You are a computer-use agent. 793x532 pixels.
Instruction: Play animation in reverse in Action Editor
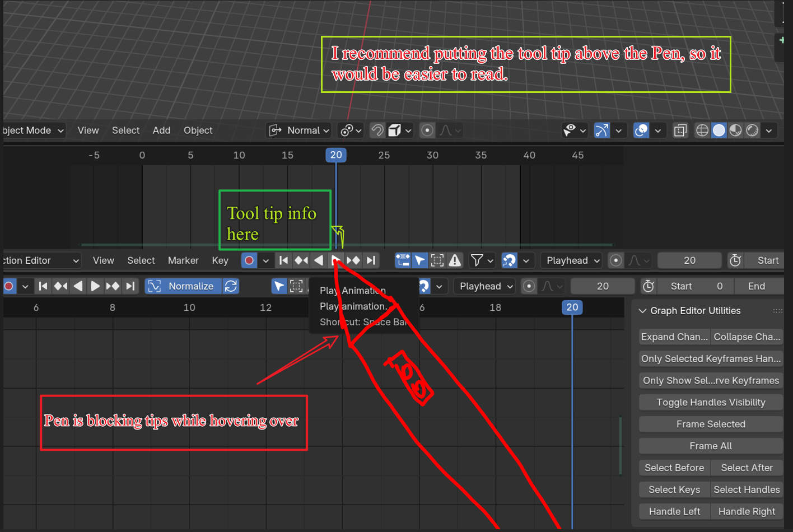319,260
